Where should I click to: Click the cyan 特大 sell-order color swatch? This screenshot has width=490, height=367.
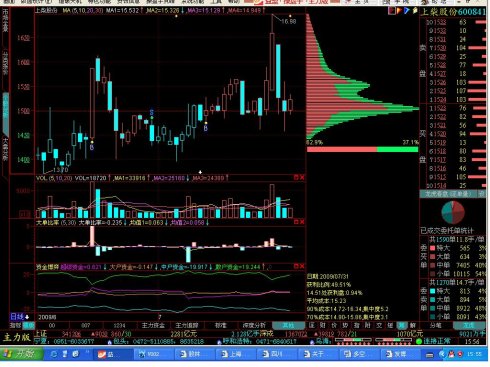click(432, 291)
